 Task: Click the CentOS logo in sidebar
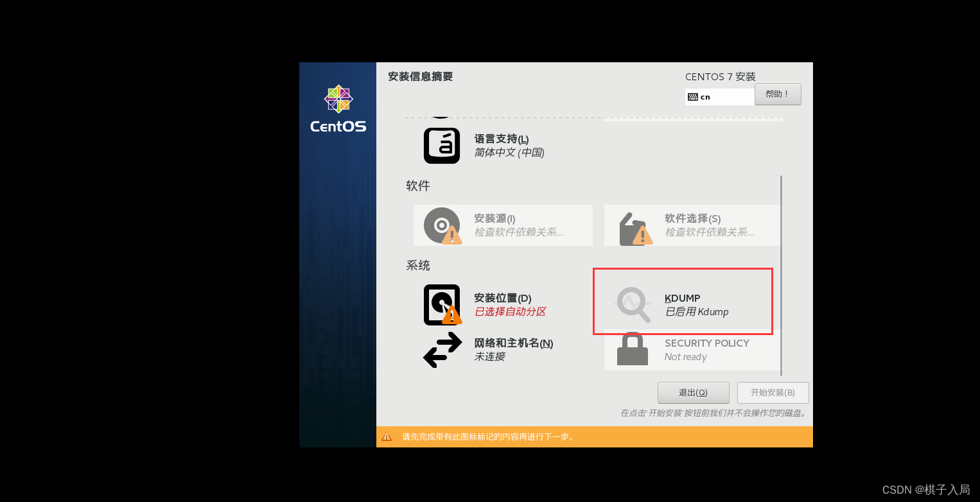338,108
